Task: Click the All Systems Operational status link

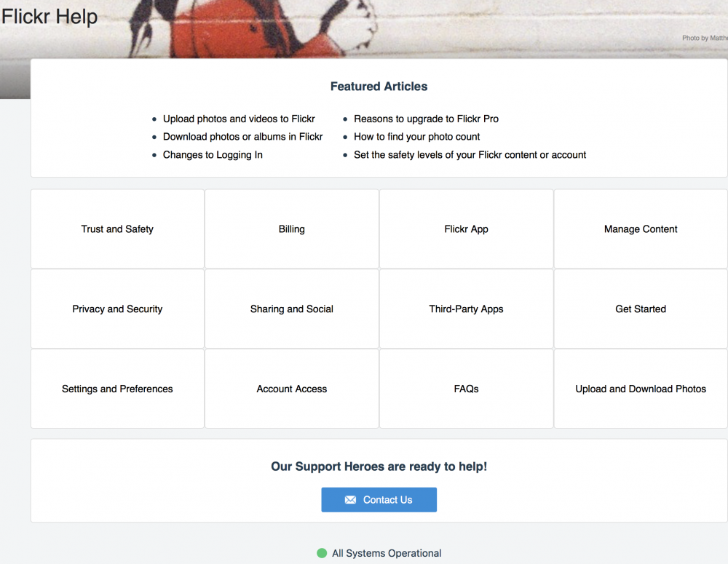Action: tap(387, 553)
